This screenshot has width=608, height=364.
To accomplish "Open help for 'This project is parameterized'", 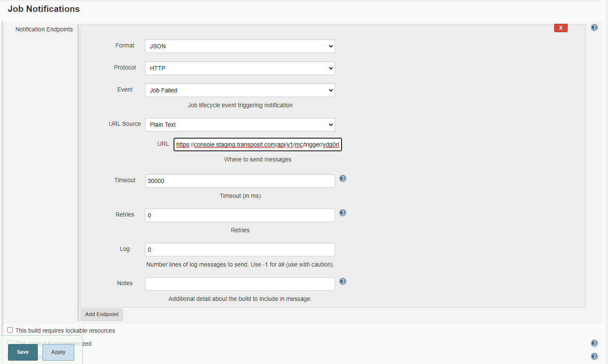I will [594, 343].
